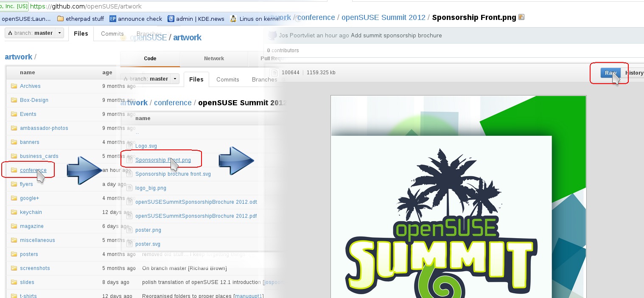644x298 pixels.
Task: Open the Commits tab beside leftmost Files tab
Action: tap(112, 34)
